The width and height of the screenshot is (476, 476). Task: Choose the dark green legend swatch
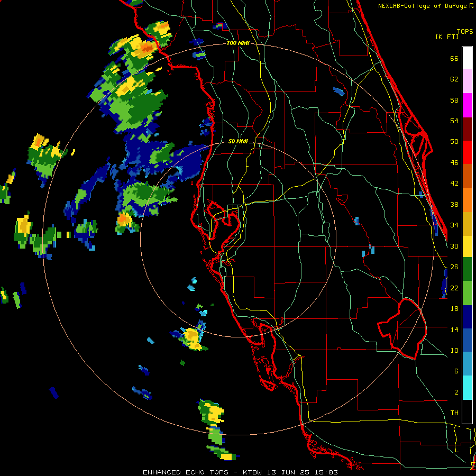coord(467,269)
